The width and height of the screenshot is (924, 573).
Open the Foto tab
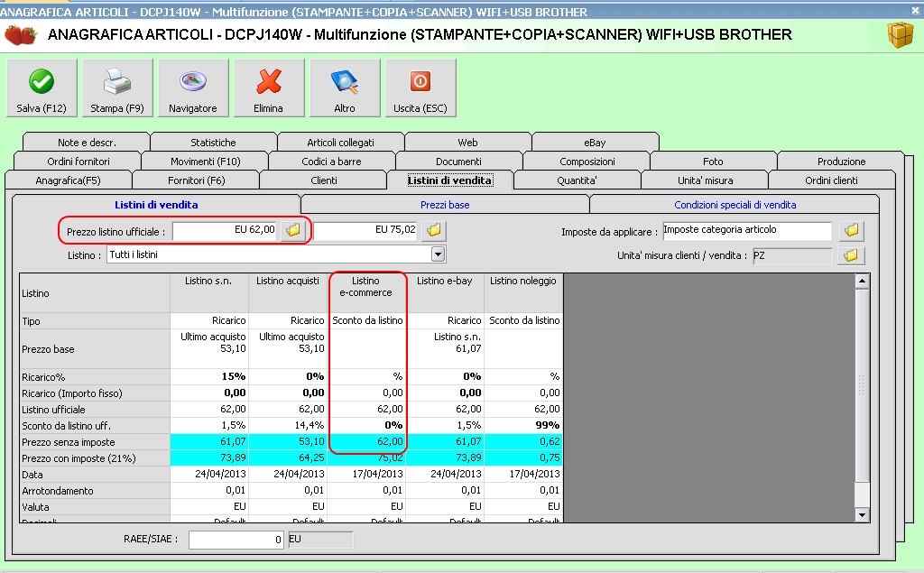point(713,161)
